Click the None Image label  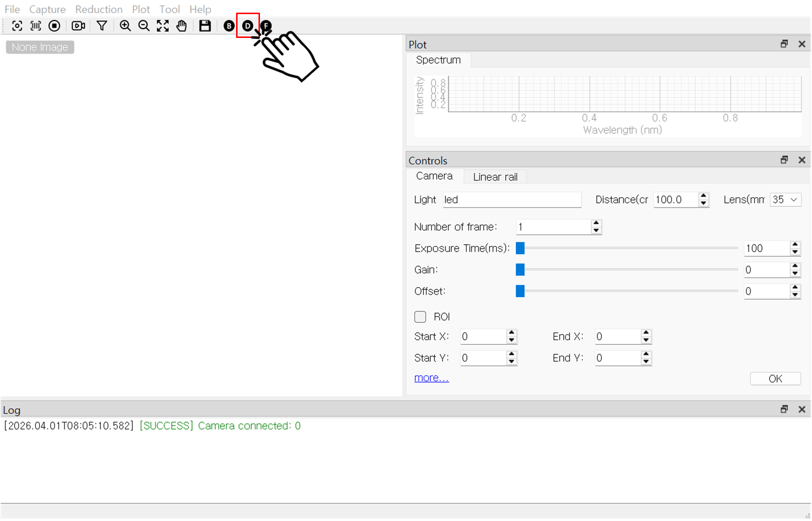point(40,47)
